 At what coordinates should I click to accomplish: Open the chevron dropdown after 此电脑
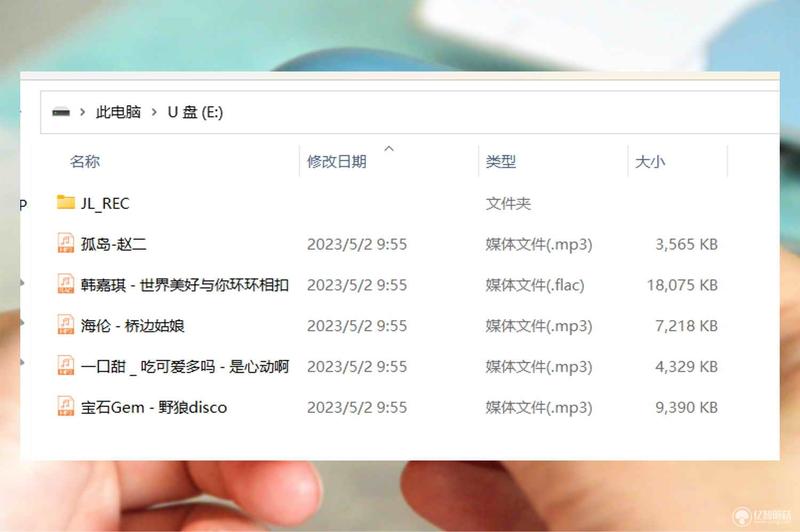pos(154,112)
